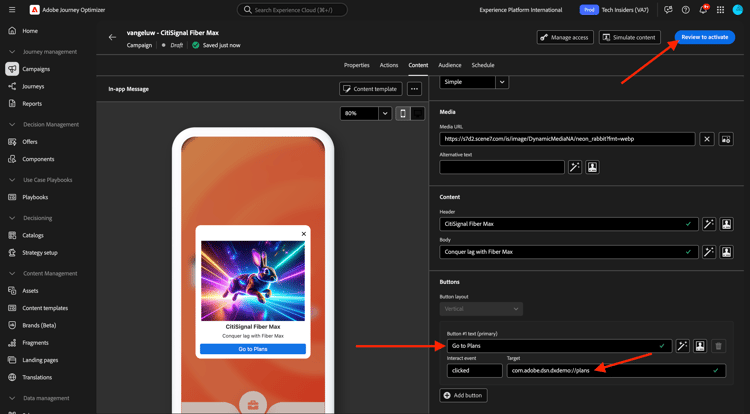Switch preview to the second device view
Viewport: 750px width, 414px height.
(418, 113)
